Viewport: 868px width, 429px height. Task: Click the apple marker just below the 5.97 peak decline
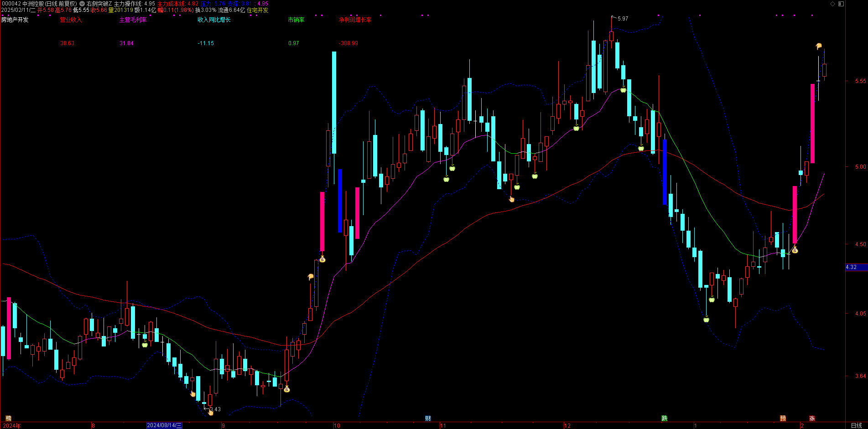point(623,89)
